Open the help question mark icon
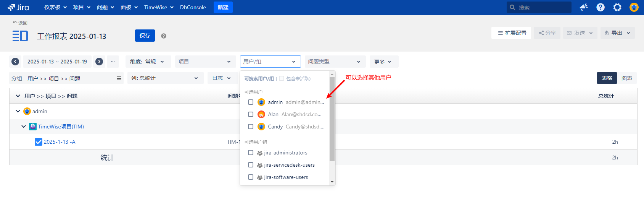Screen dimensions: 644x203 (601, 7)
